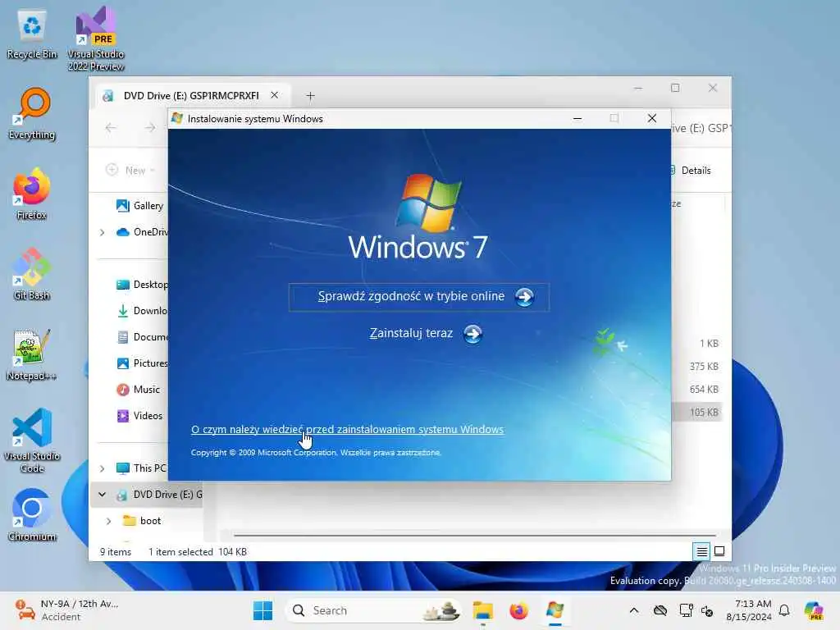Go back in File Explorer
Screen dimensions: 840x630
tap(111, 127)
